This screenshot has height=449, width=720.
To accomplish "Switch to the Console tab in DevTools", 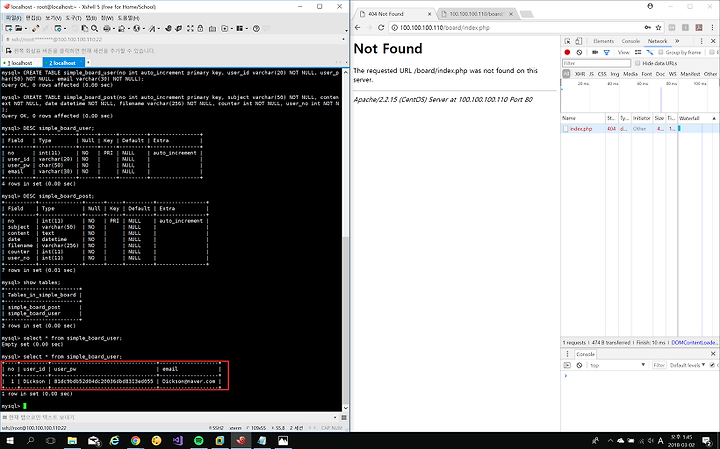I will (x=630, y=41).
